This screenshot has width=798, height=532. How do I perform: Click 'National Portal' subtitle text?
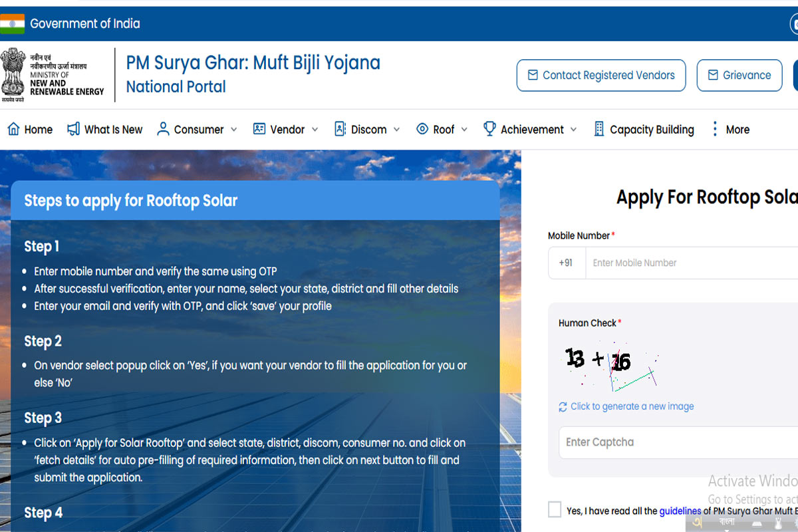click(x=176, y=86)
